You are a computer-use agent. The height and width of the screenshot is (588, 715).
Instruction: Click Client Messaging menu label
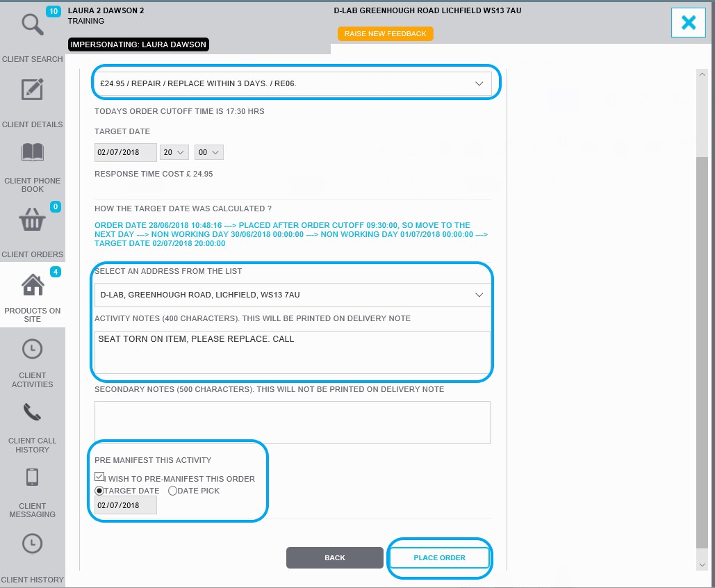[x=33, y=510]
